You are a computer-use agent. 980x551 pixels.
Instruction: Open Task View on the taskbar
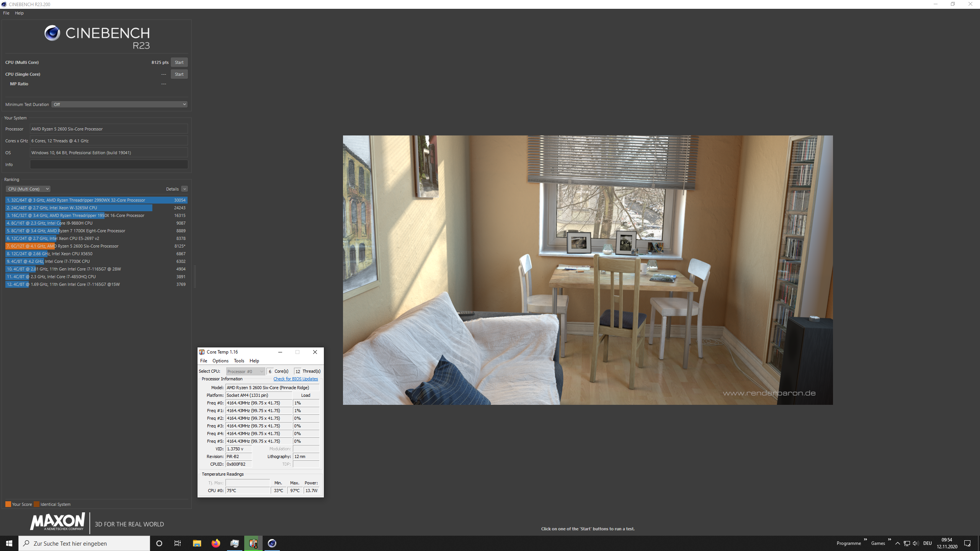point(178,543)
